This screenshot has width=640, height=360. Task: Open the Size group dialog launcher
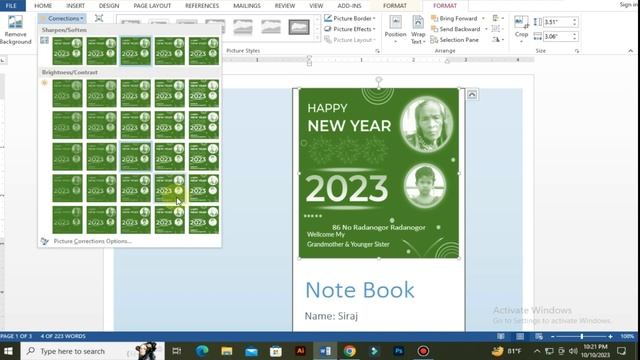click(577, 51)
